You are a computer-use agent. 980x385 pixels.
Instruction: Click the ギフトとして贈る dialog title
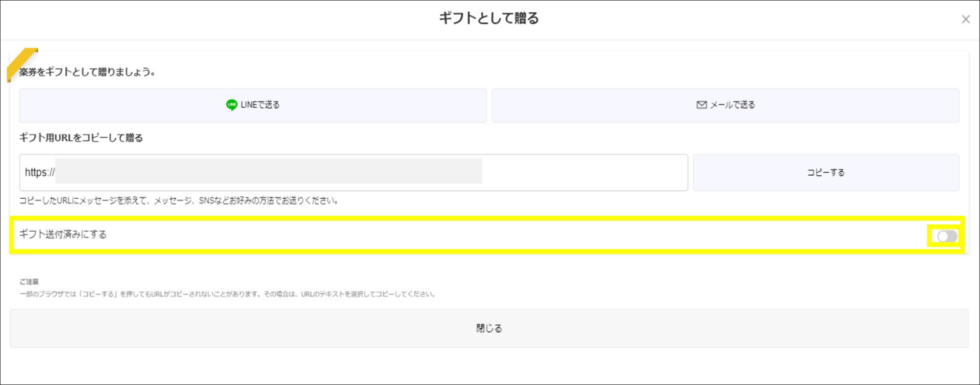(488, 18)
